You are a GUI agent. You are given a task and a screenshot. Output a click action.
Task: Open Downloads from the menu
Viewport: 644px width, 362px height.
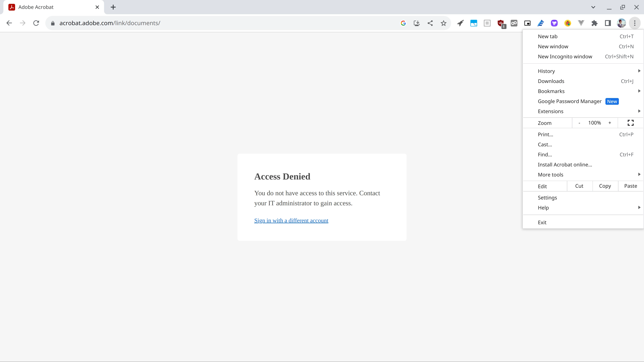coord(551,81)
